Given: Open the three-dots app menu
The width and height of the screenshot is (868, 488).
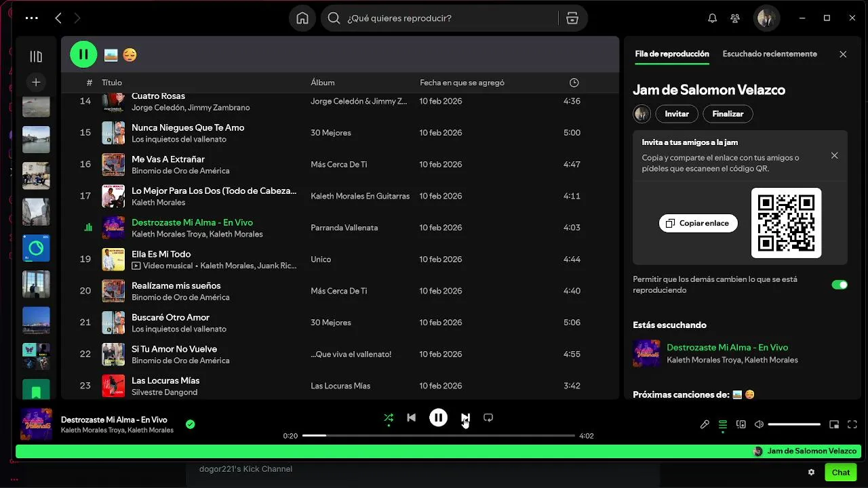Looking at the screenshot, I should tap(32, 18).
